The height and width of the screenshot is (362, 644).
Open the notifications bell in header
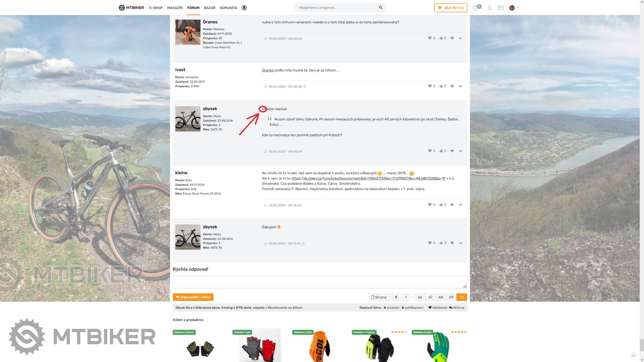click(x=489, y=8)
